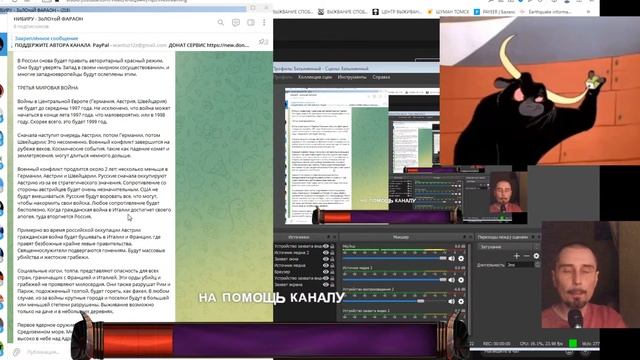The height and width of the screenshot is (360, 640).
Task: Lock the Захват экрана source
Action: [333, 284]
